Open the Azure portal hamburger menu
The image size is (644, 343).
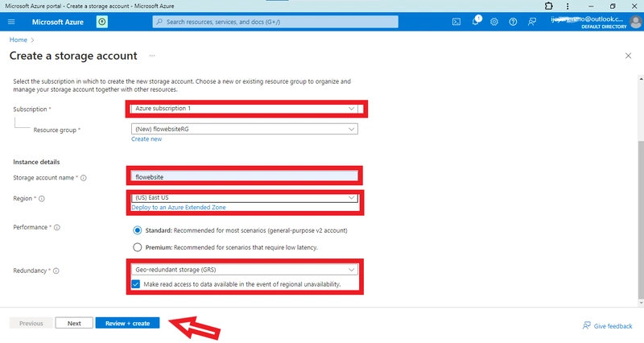tap(11, 22)
